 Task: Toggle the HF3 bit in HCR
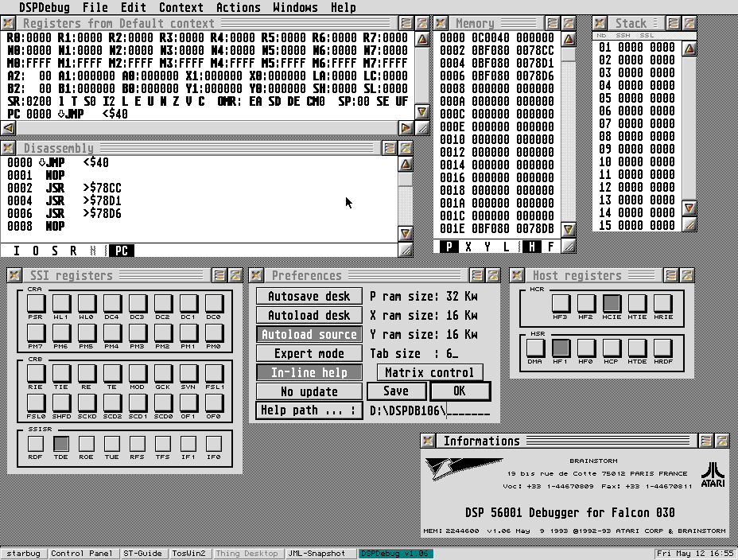point(561,304)
